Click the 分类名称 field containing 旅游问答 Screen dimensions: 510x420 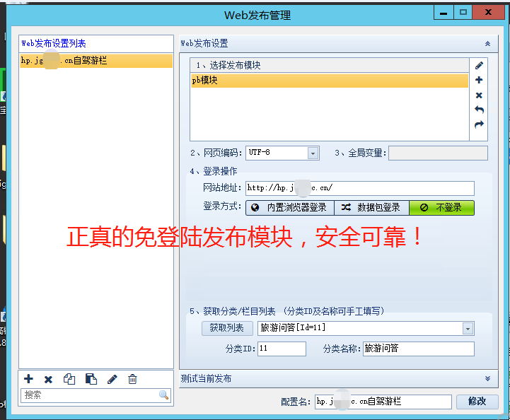pyautogui.click(x=419, y=349)
